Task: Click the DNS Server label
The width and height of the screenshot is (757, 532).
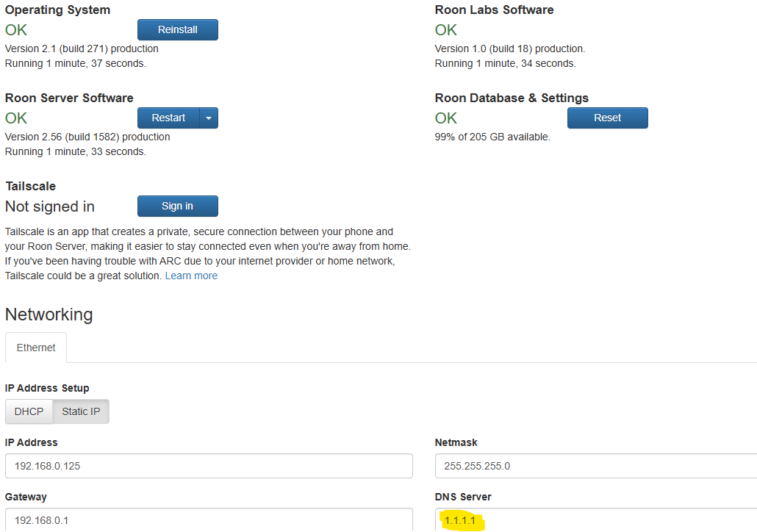Action: pos(463,497)
